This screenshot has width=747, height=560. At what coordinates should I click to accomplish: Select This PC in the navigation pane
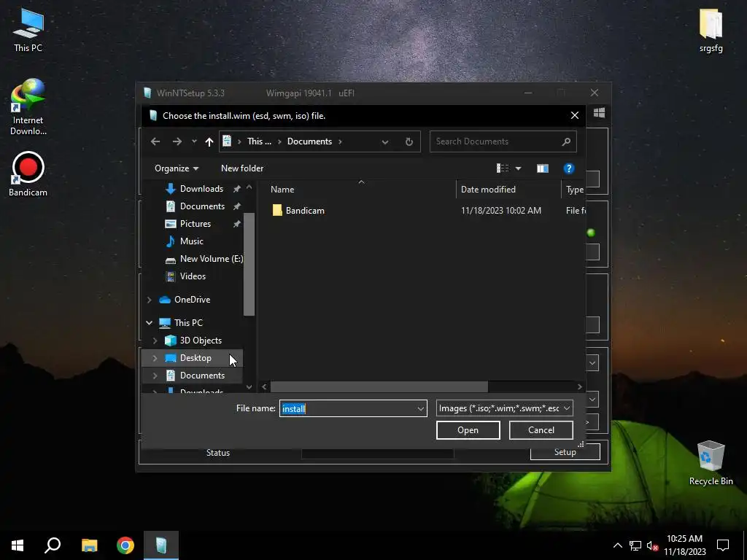(x=187, y=323)
